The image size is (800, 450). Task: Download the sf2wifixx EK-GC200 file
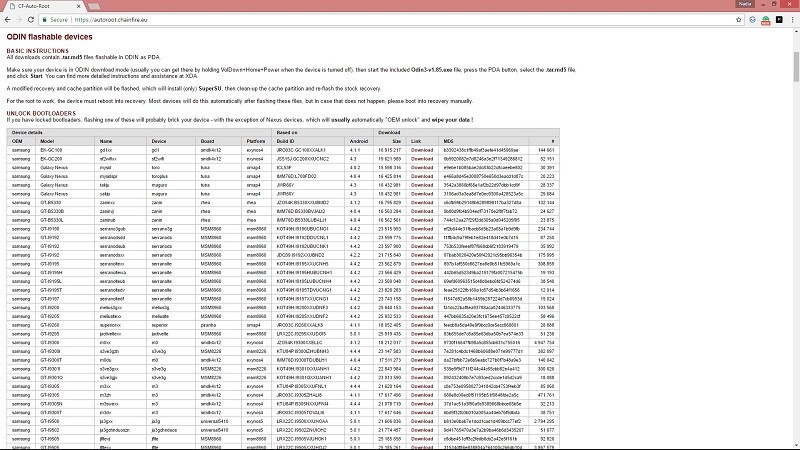tap(422, 159)
